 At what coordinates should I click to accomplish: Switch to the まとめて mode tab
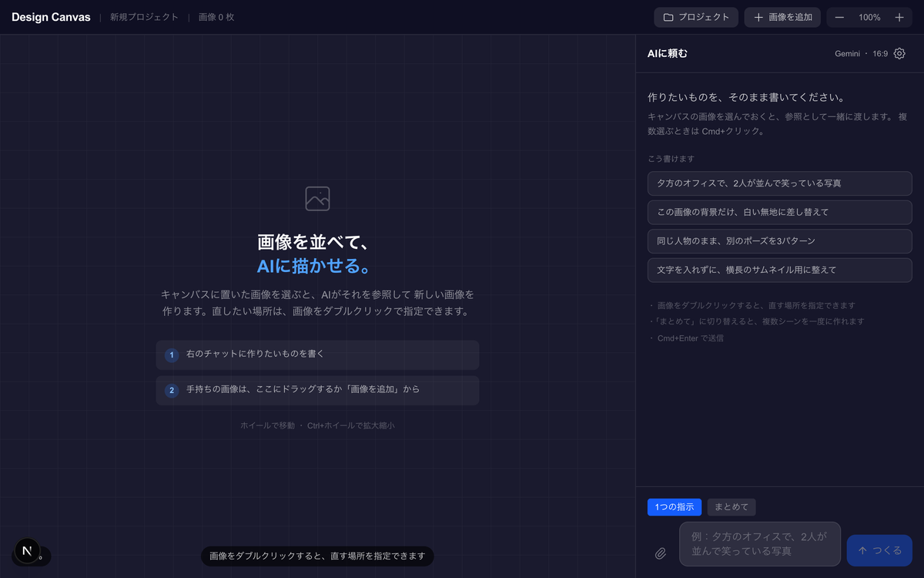click(x=731, y=507)
